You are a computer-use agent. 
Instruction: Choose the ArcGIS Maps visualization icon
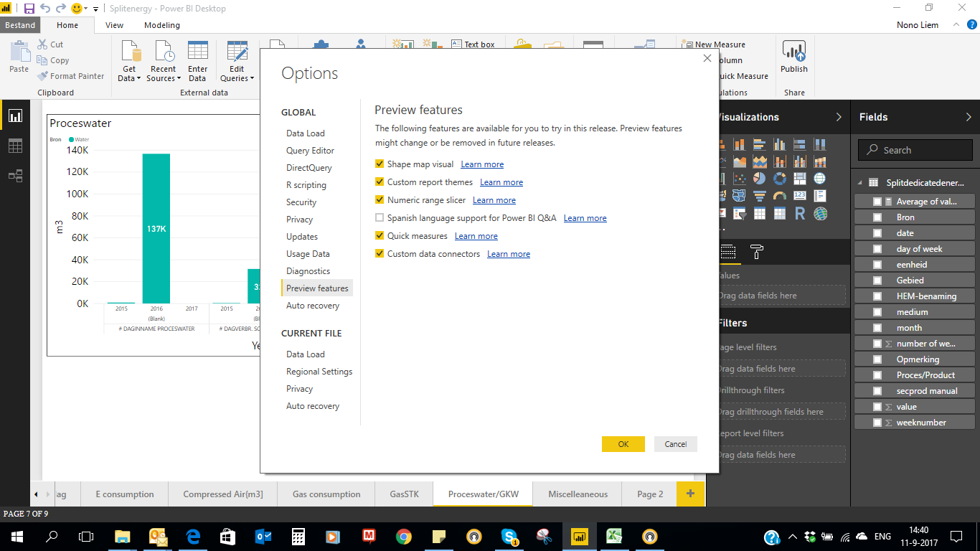820,213
